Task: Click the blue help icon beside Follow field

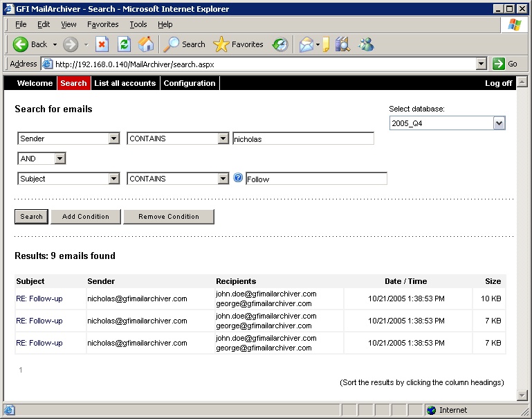Action: click(238, 178)
